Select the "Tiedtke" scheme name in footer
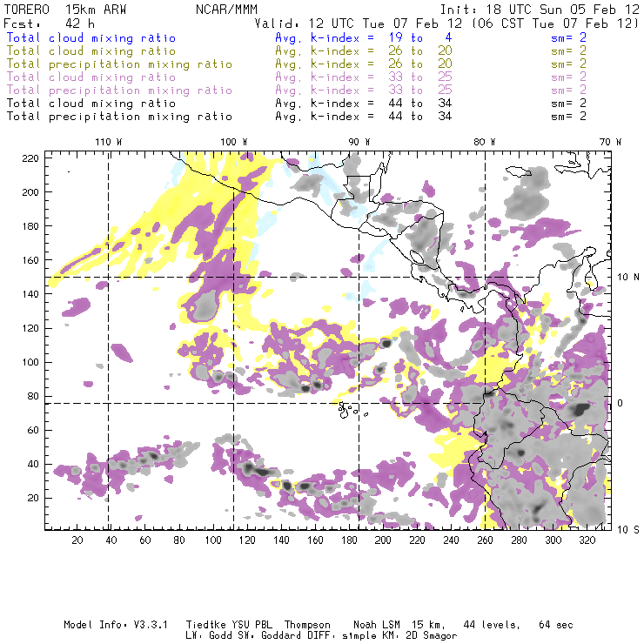 pyautogui.click(x=206, y=625)
